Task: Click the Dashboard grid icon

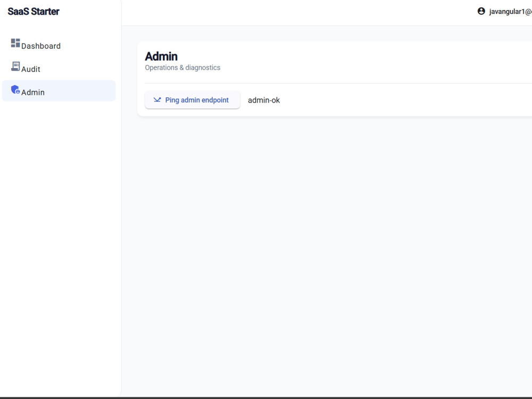Action: click(x=15, y=43)
